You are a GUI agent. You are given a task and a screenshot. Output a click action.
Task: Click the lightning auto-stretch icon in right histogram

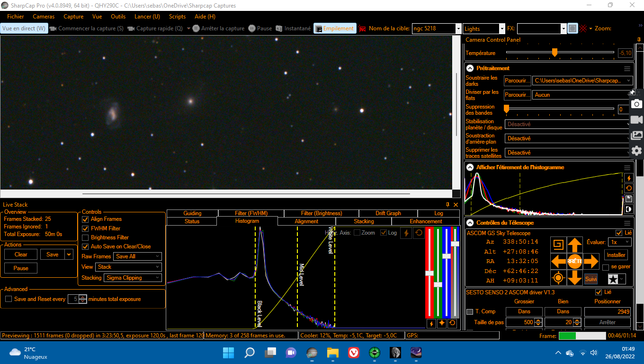(x=629, y=178)
